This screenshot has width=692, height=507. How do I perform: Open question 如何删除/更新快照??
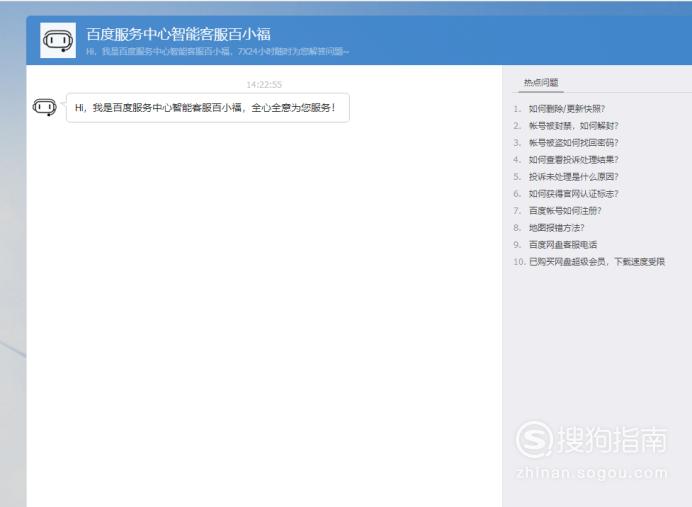pyautogui.click(x=567, y=109)
